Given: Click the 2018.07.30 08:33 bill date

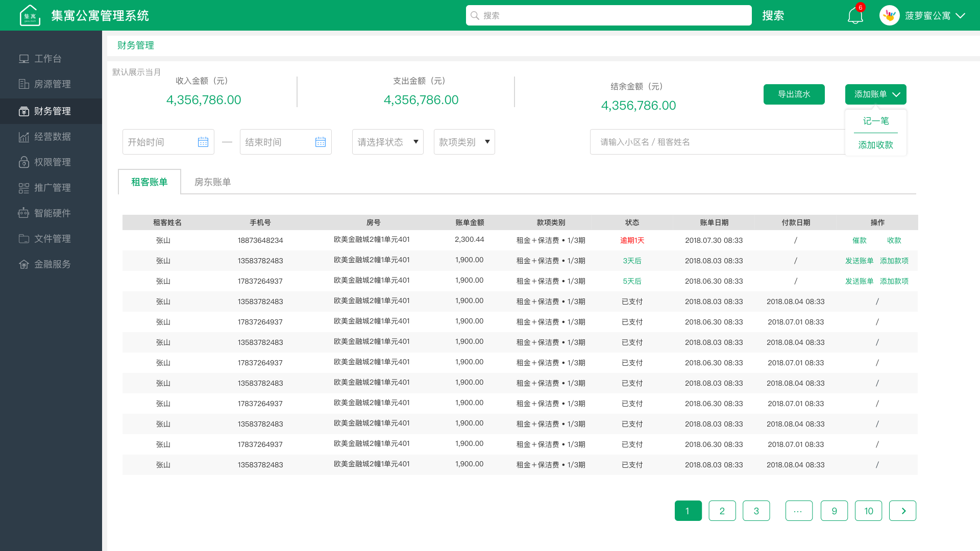Looking at the screenshot, I should click(714, 240).
